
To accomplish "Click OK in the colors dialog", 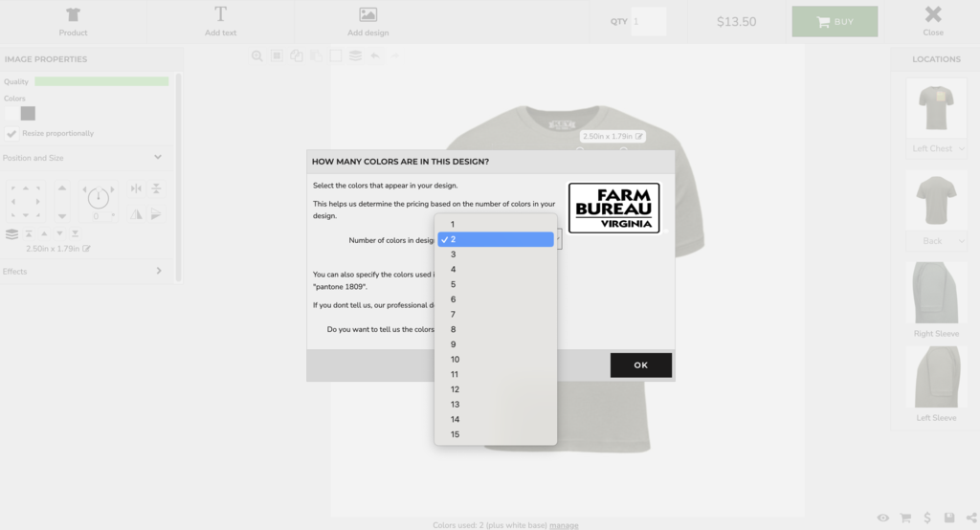I will coord(640,364).
